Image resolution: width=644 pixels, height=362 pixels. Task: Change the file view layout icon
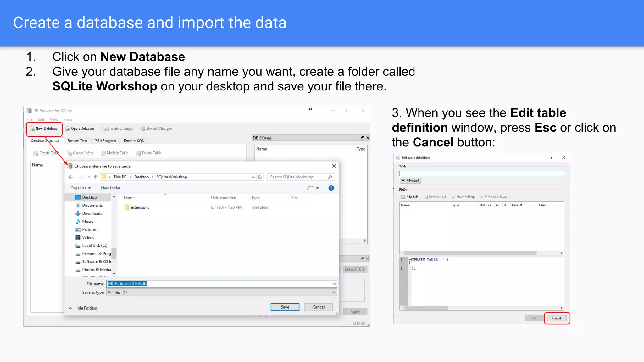tap(310, 188)
